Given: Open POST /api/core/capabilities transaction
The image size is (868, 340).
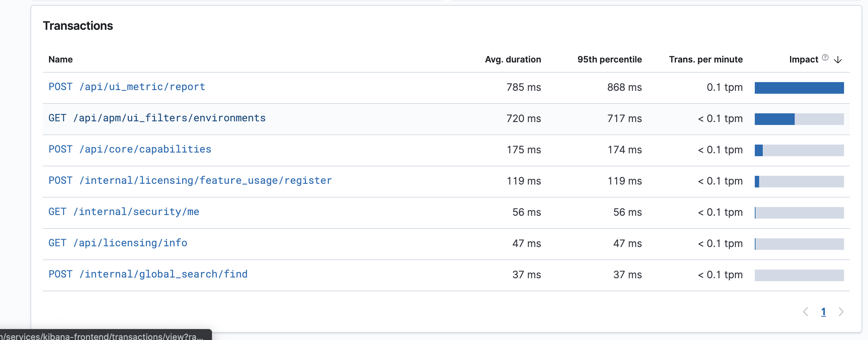Looking at the screenshot, I should point(130,149).
